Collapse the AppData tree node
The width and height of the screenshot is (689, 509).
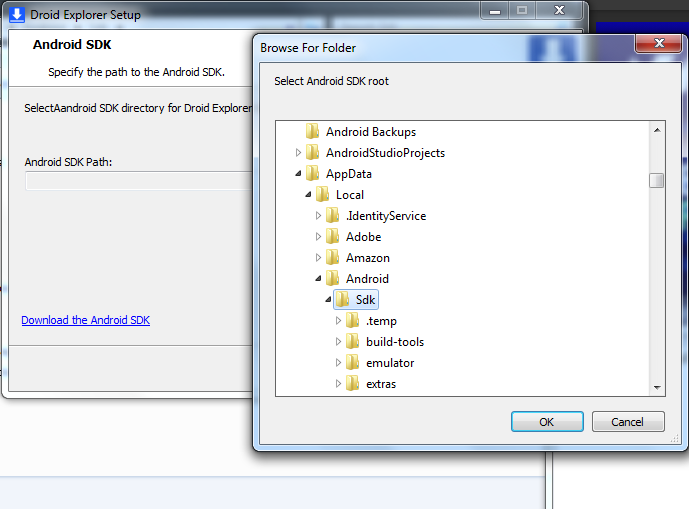pos(298,174)
